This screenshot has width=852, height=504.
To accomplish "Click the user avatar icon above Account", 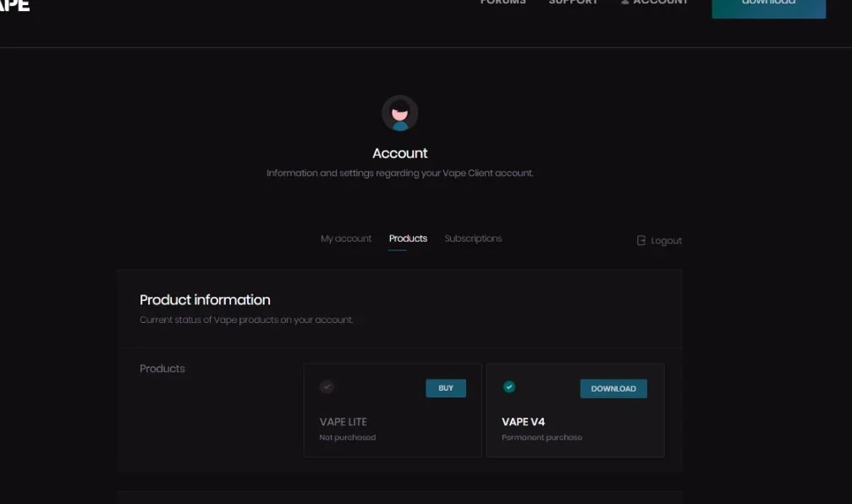I will (400, 113).
